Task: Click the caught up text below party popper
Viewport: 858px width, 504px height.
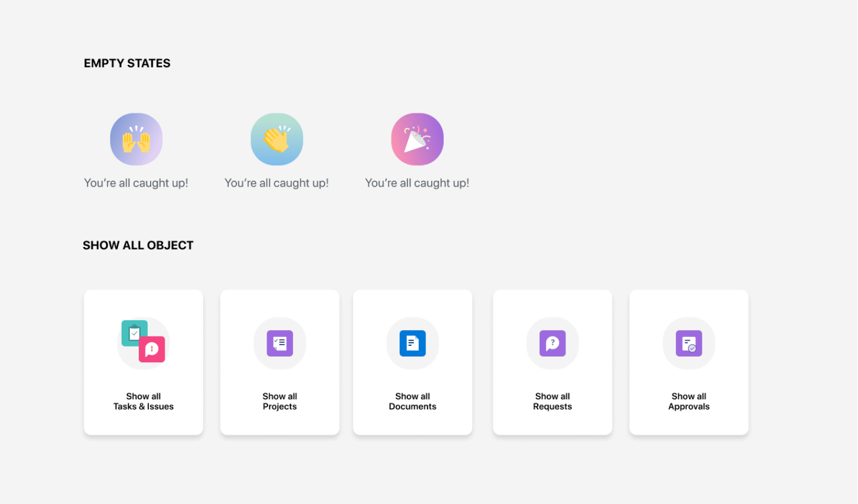Action: click(417, 183)
